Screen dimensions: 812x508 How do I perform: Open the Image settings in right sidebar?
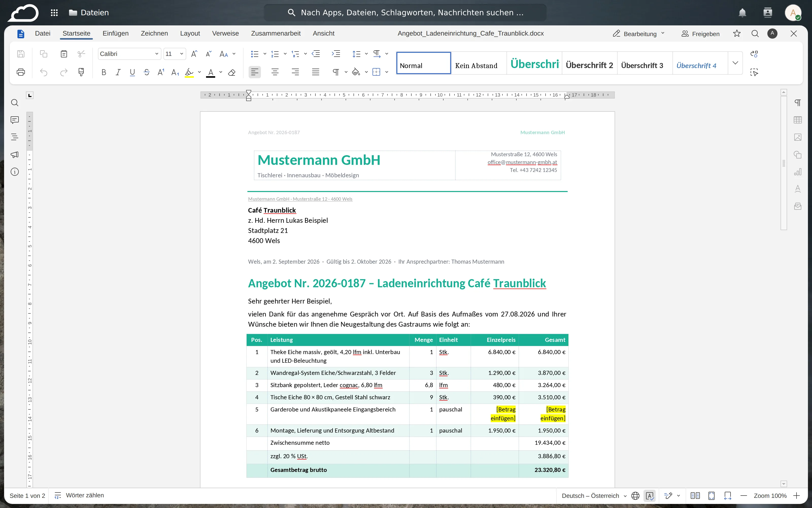point(798,137)
